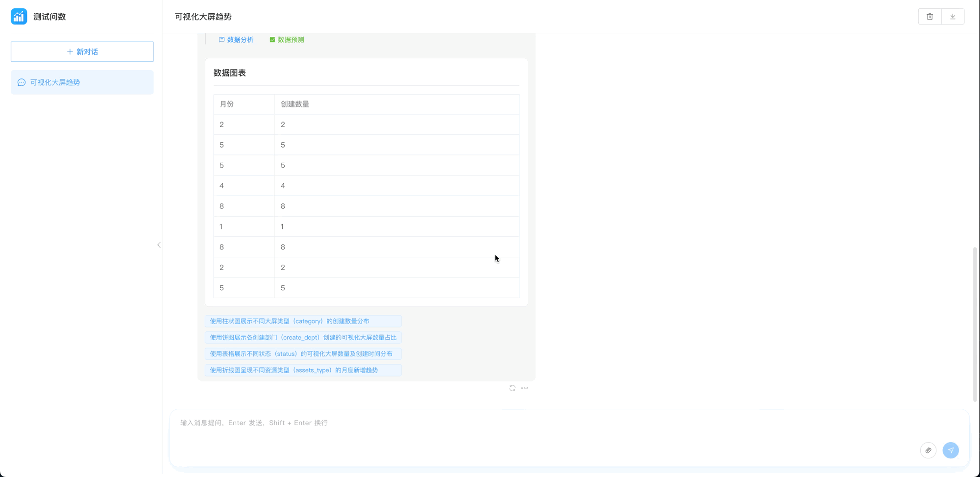Click suggestion about 饼图 create_dept share

tap(303, 337)
